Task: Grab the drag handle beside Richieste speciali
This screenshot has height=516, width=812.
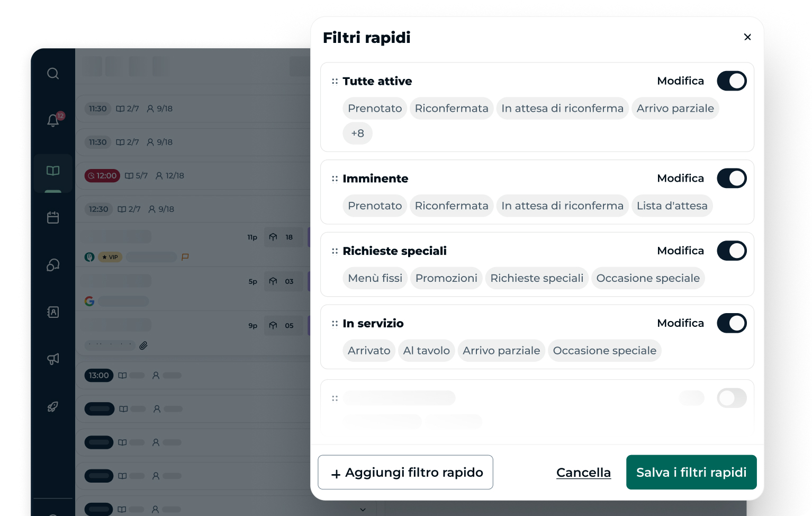Action: [x=335, y=251]
